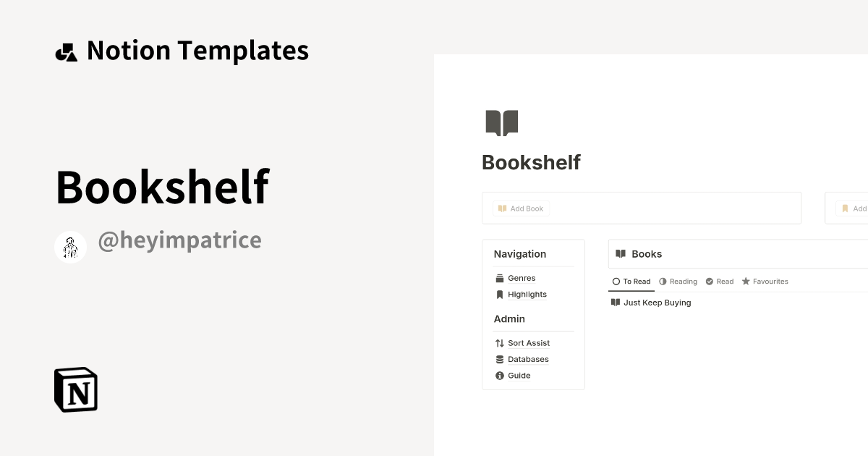This screenshot has height=456, width=868.
Task: Open the info icon next to Guide
Action: (x=499, y=375)
